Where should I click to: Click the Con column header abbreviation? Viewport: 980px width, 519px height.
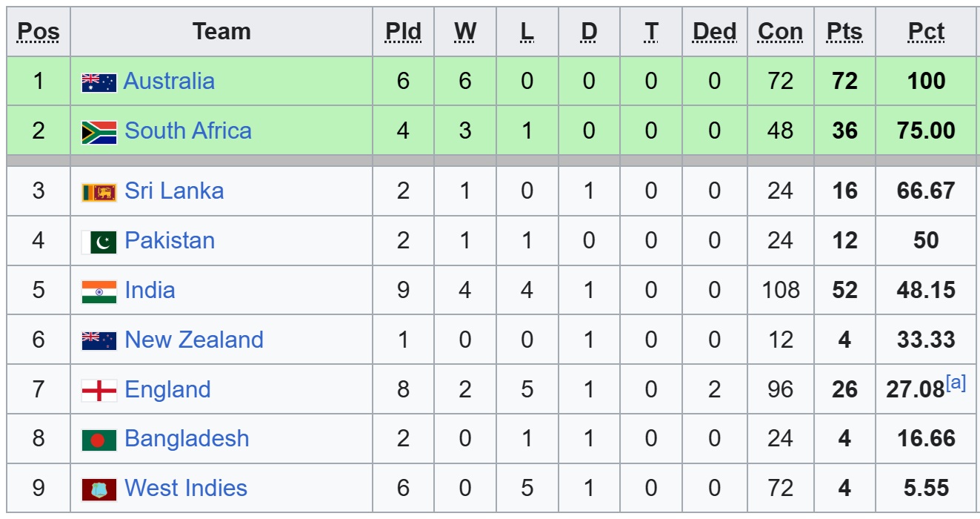[780, 32]
